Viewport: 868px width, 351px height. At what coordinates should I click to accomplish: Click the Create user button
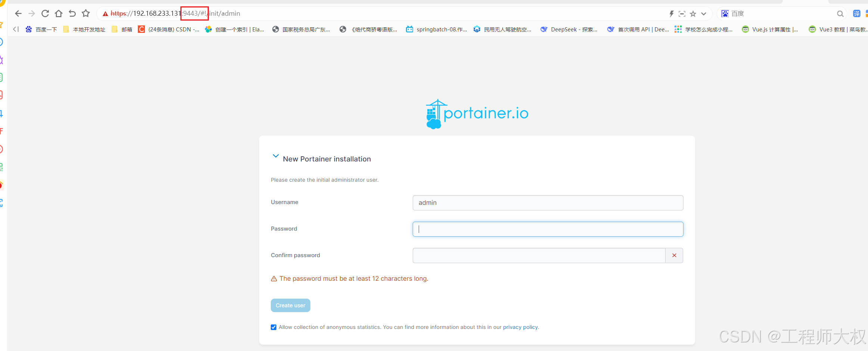(x=291, y=305)
